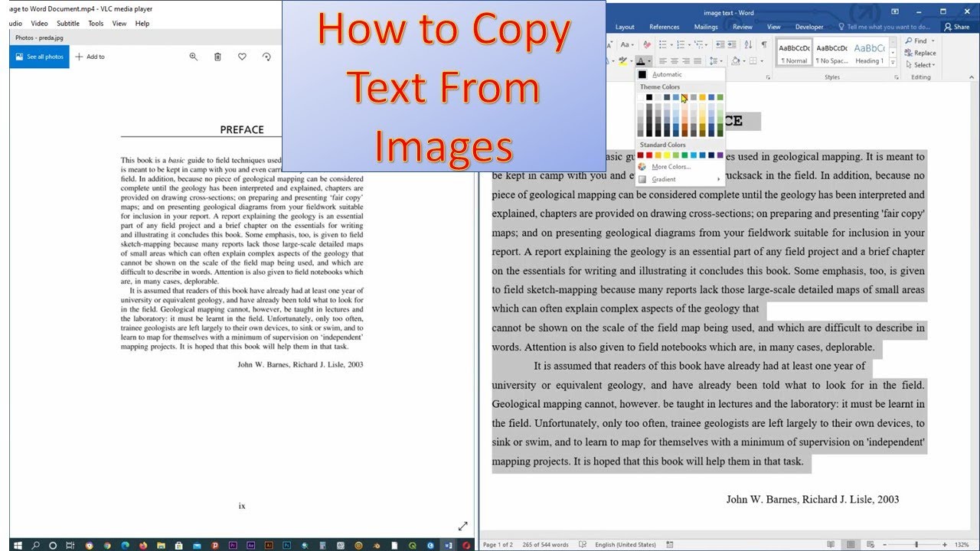Image resolution: width=980 pixels, height=551 pixels.
Task: Open the Borders dropdown arrow
Action: (x=762, y=61)
